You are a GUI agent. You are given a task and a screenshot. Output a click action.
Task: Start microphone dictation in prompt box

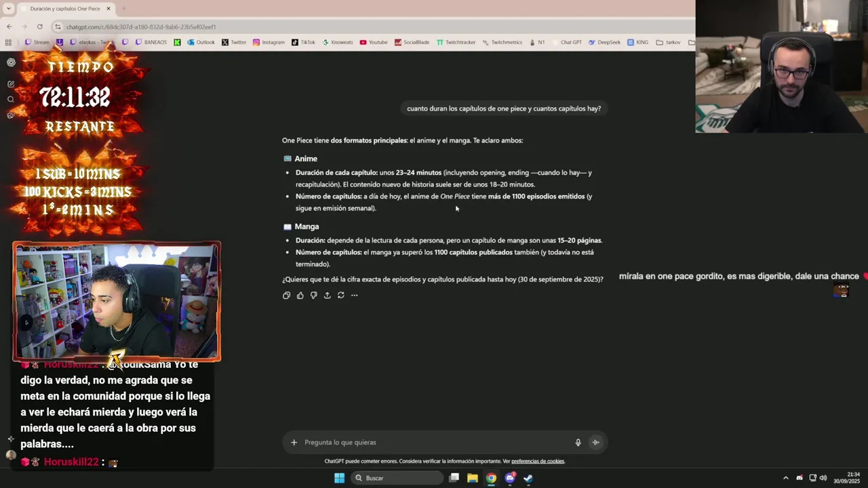click(x=578, y=443)
